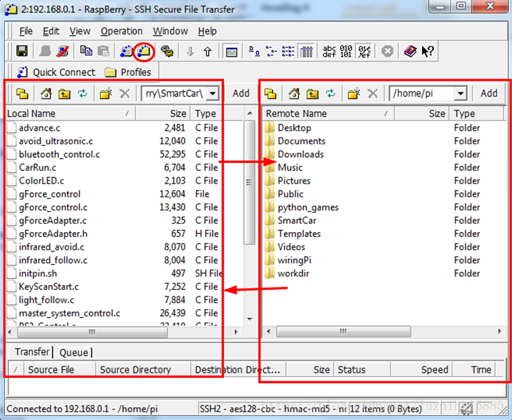This screenshot has width=512, height=420.
Task: Open the Edit menu
Action: click(x=51, y=31)
